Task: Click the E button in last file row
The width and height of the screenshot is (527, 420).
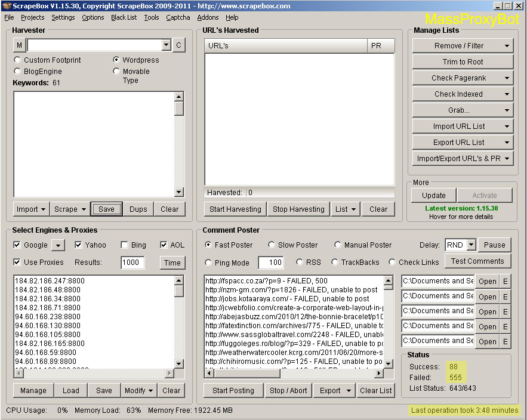Action: [505, 341]
